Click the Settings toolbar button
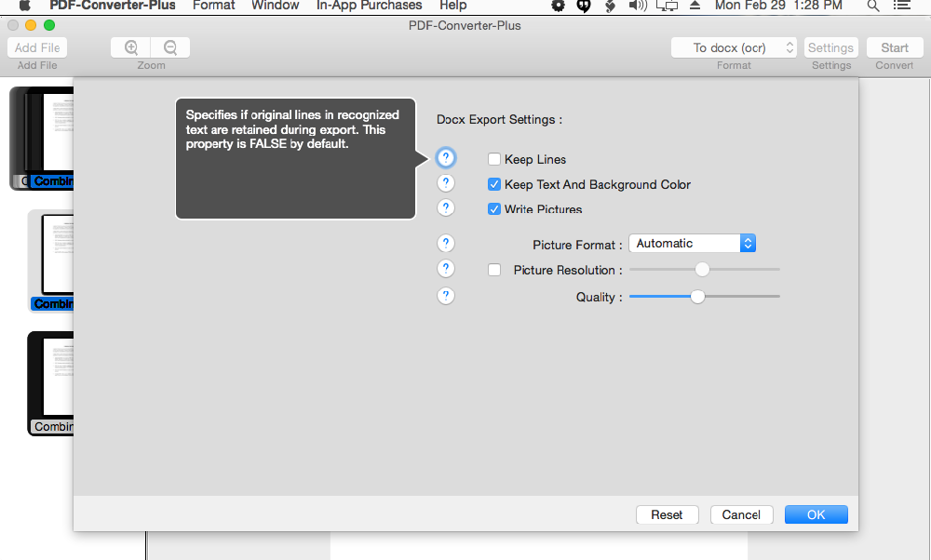 tap(831, 47)
